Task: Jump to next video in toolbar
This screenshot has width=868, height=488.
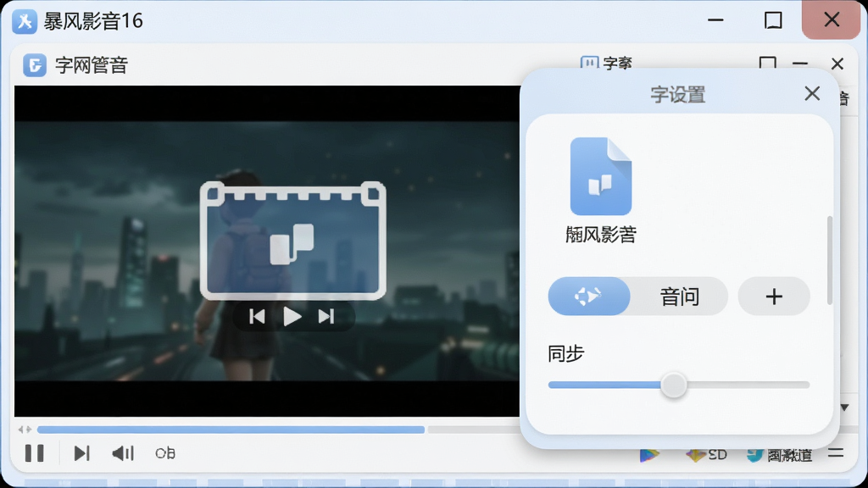Action: click(x=81, y=453)
